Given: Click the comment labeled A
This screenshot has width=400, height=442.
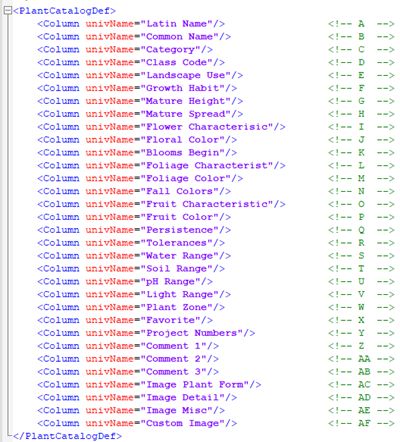Looking at the screenshot, I should pos(361,24).
